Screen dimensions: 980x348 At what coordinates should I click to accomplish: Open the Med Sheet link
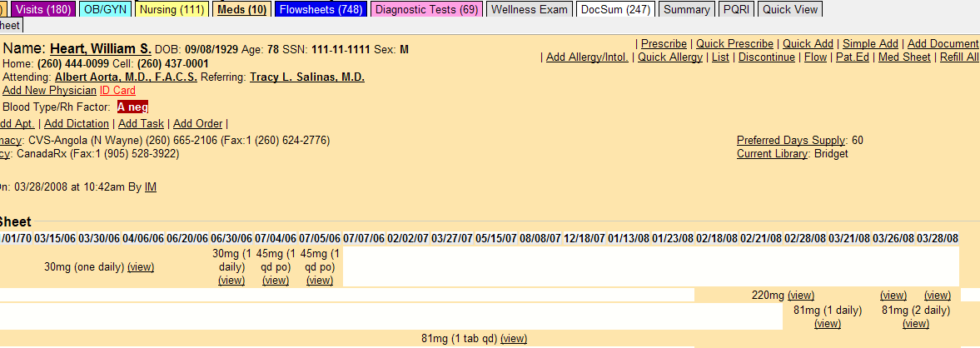904,57
